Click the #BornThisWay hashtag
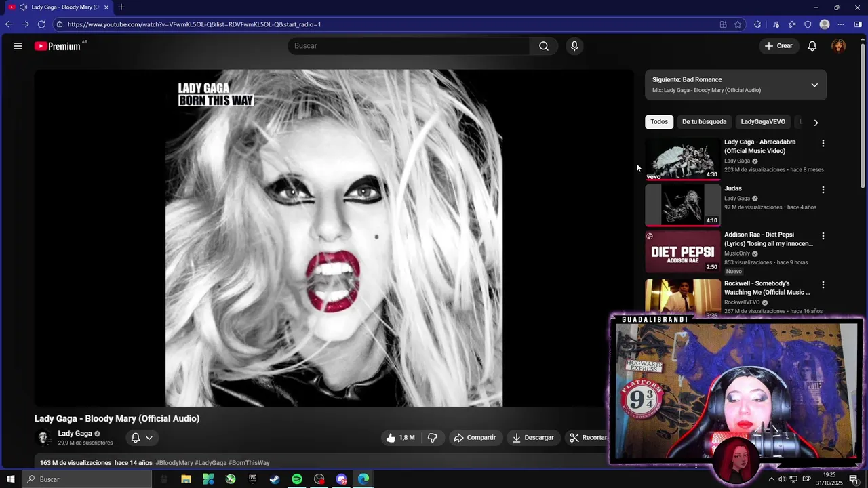Screen dimensions: 868x488 coord(249,463)
